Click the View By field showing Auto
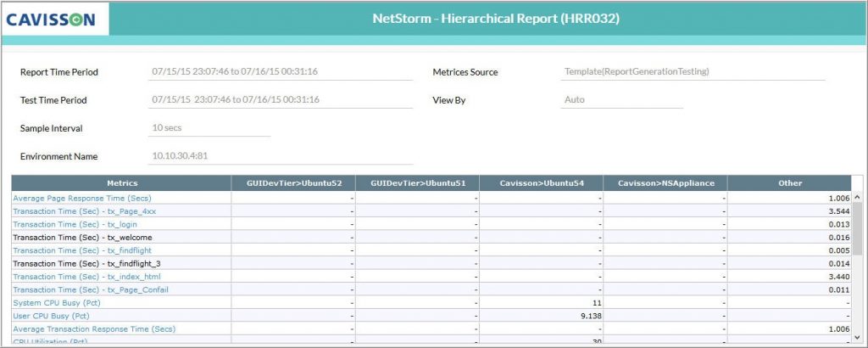Viewport: 868px width, 348px height. coord(621,100)
